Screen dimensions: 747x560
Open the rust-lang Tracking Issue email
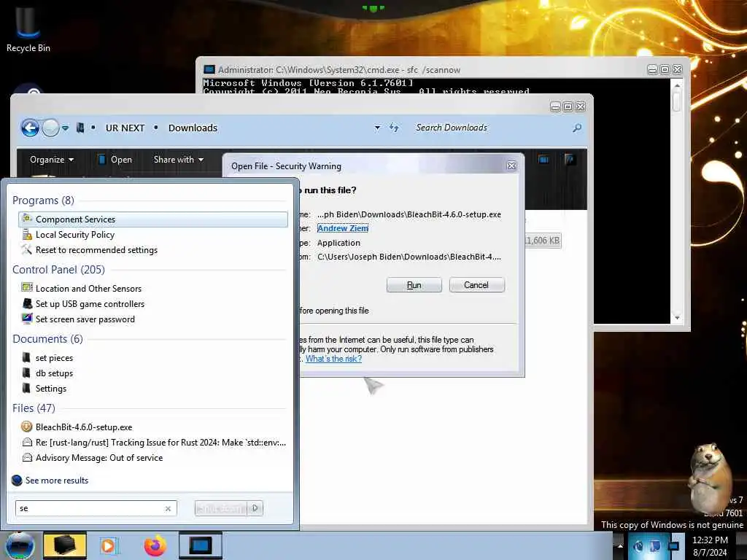pos(153,443)
